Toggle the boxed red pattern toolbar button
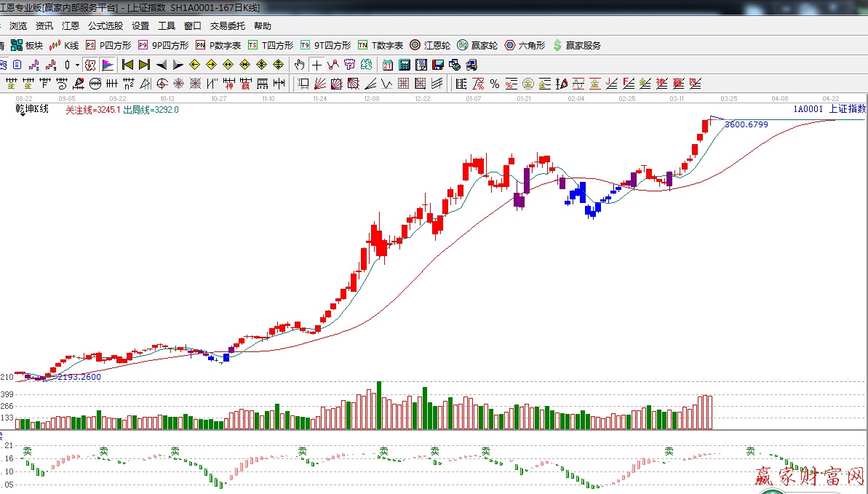The width and height of the screenshot is (868, 494). 90,65
